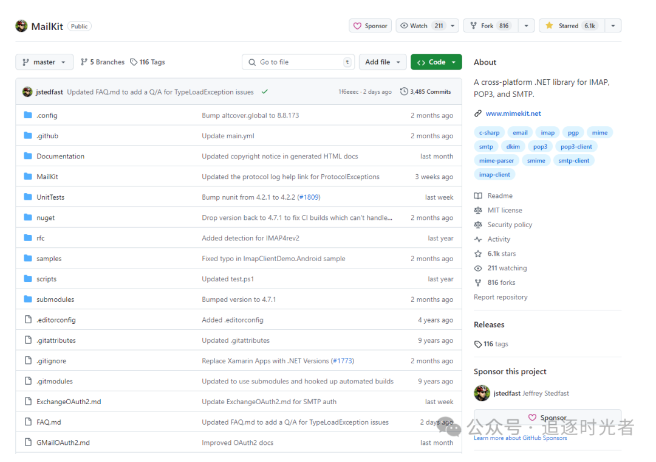Click Learn more about GitHub Sponsors

(x=520, y=438)
